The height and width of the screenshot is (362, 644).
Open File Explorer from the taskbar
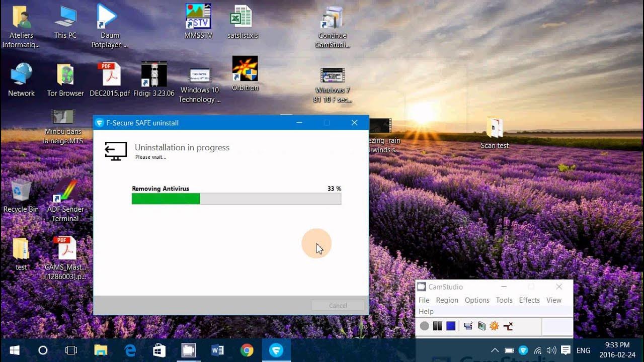(101, 350)
